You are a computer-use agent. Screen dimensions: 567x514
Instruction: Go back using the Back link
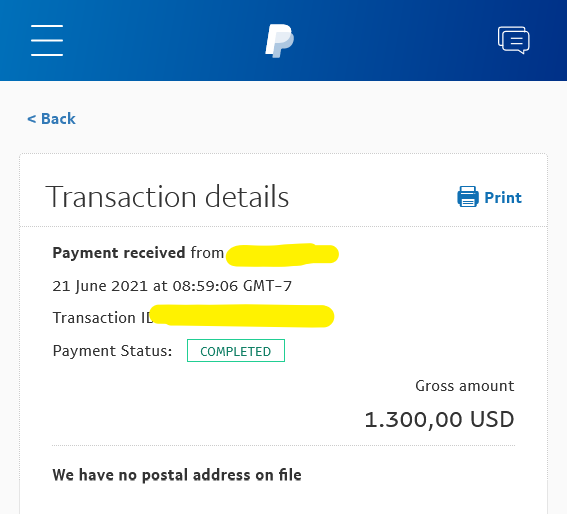coord(51,119)
